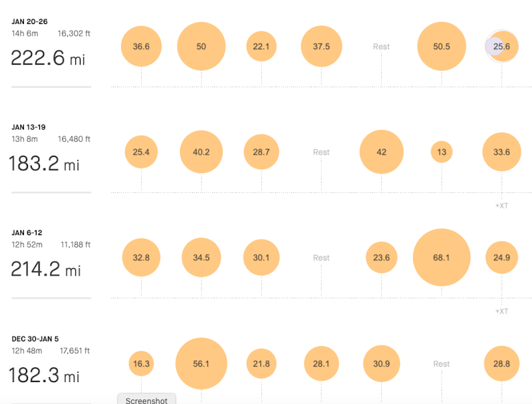Open the 68.1 mile activity bubble

(x=442, y=258)
